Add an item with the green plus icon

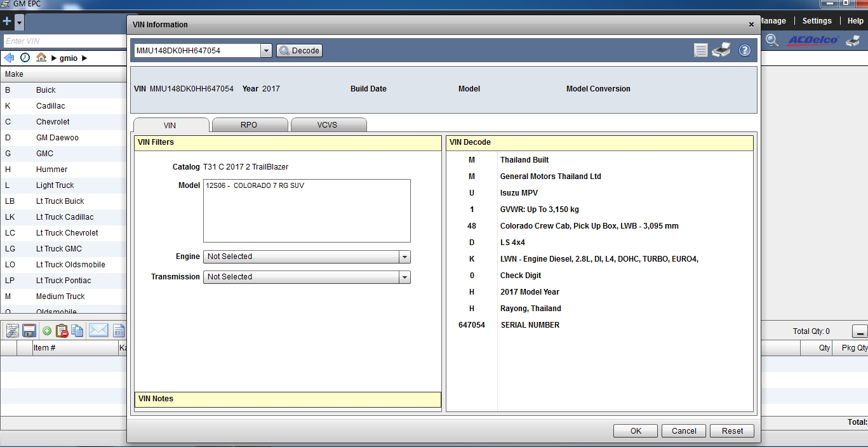47,331
